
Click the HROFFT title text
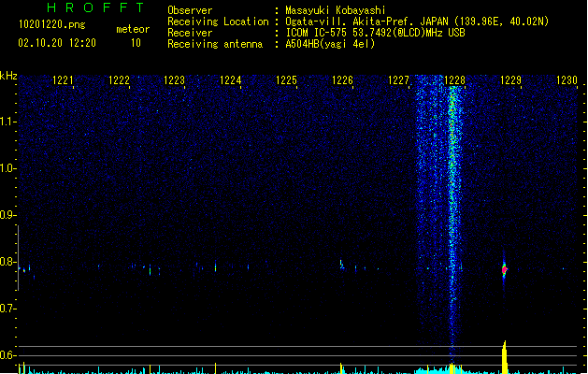click(95, 7)
